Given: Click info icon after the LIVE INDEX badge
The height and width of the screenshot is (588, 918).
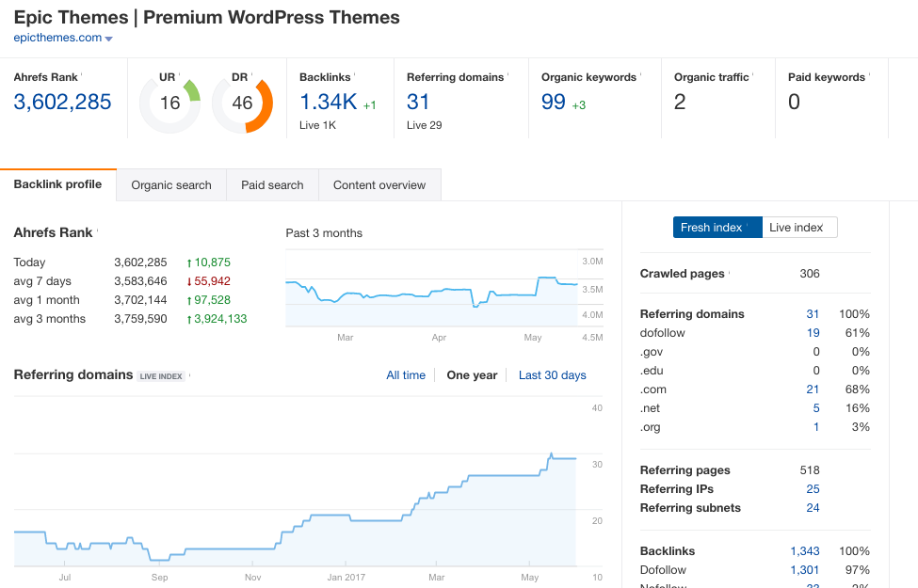Looking at the screenshot, I should coord(189,375).
